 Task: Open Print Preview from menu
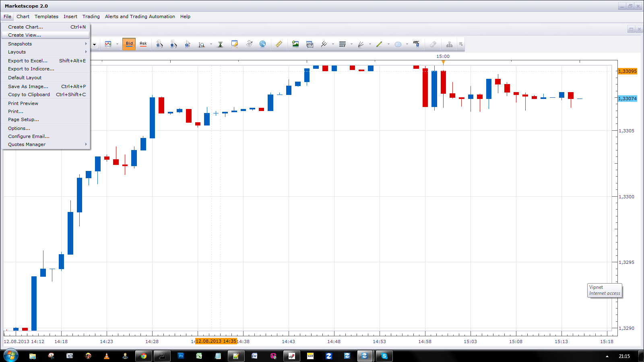[x=45, y=103]
